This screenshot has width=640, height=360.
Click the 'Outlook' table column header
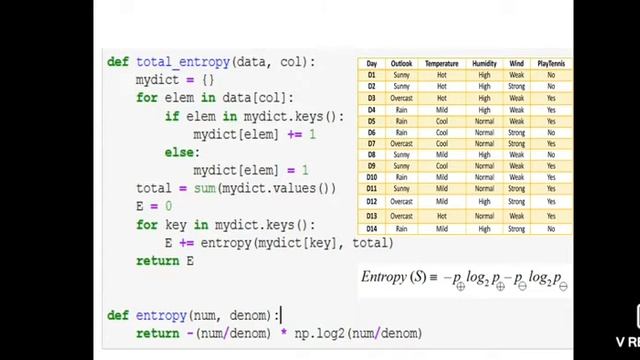click(x=401, y=64)
